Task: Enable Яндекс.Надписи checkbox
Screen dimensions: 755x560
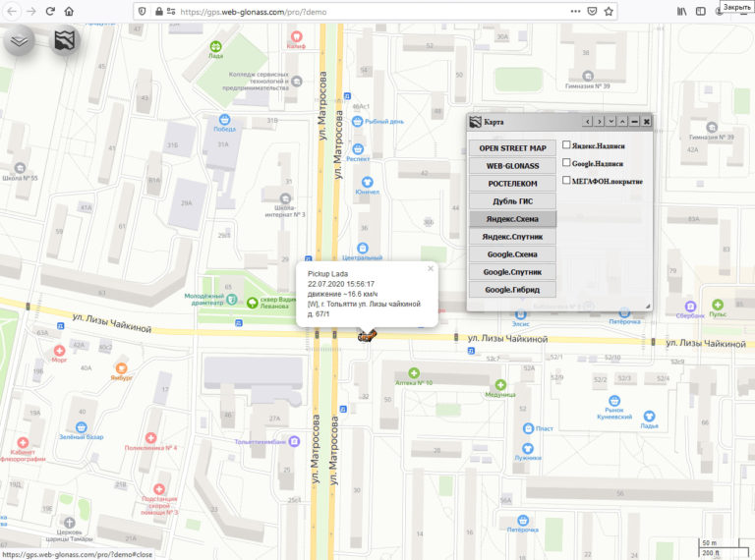Action: point(566,144)
